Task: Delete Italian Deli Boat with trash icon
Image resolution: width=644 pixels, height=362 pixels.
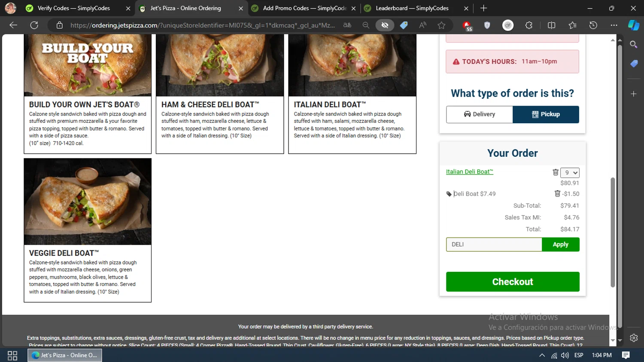Action: [x=556, y=172]
